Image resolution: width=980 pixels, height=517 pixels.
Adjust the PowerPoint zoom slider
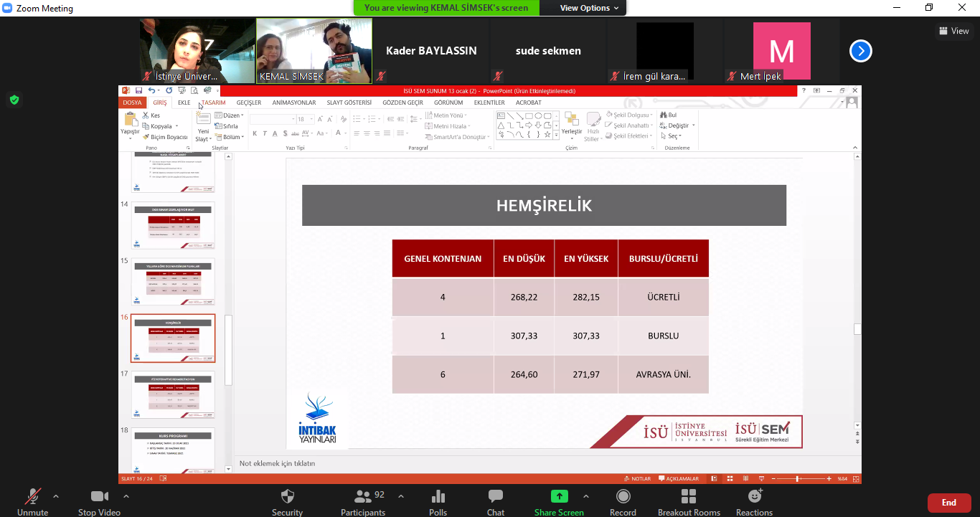tap(797, 478)
